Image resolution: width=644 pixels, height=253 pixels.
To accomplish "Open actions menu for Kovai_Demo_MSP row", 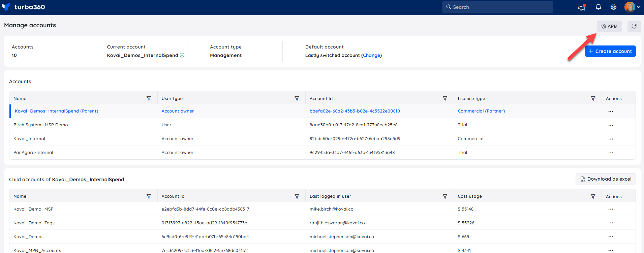I will pyautogui.click(x=611, y=209).
